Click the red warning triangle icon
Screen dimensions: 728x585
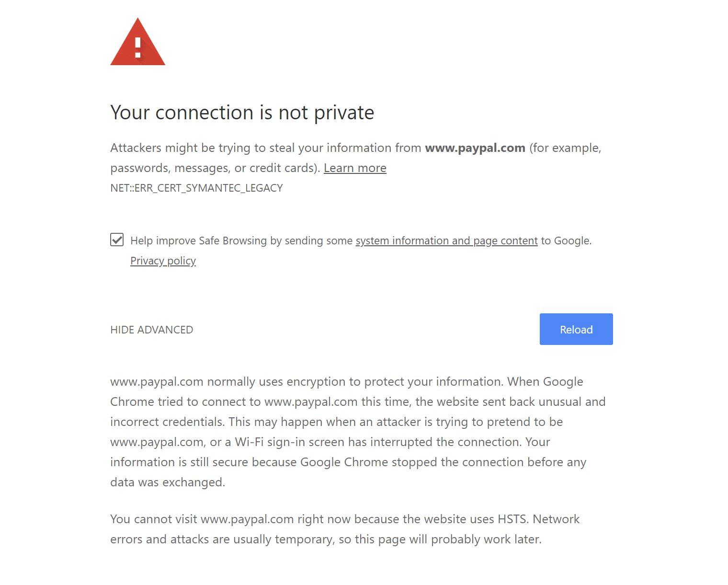138,44
